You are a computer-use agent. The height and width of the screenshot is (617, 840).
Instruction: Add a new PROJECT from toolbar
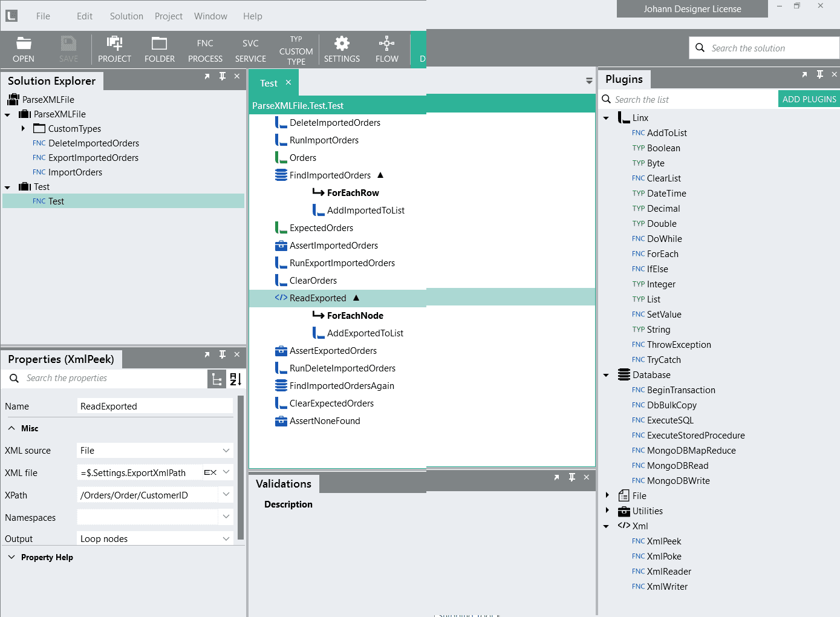coord(114,49)
